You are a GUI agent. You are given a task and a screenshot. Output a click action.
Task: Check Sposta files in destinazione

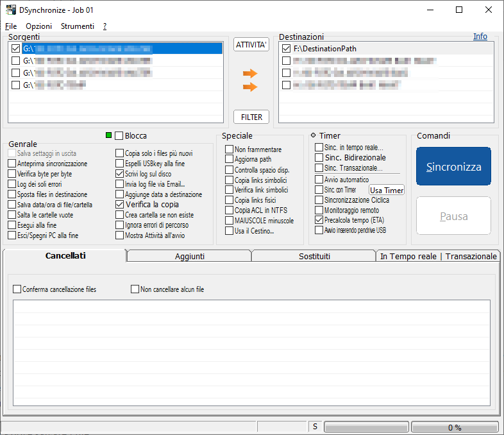[12, 194]
